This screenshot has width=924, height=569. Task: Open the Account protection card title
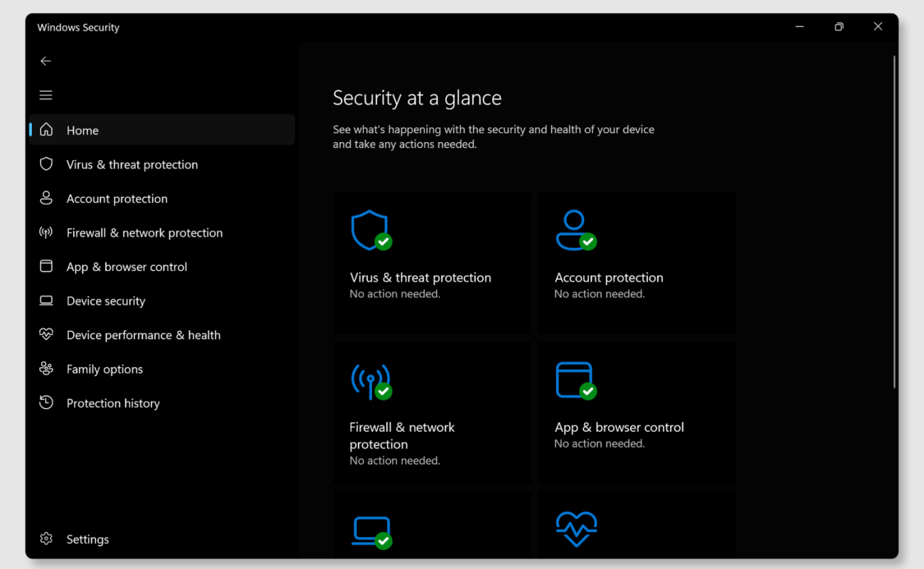tap(609, 278)
